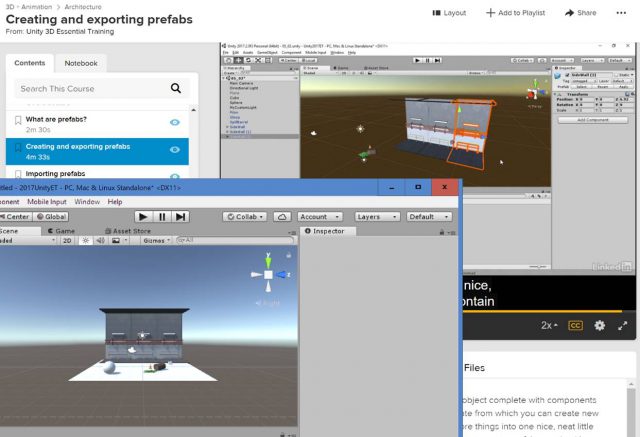Select the white sphere in the Scene view
The width and height of the screenshot is (640, 437).
109,367
